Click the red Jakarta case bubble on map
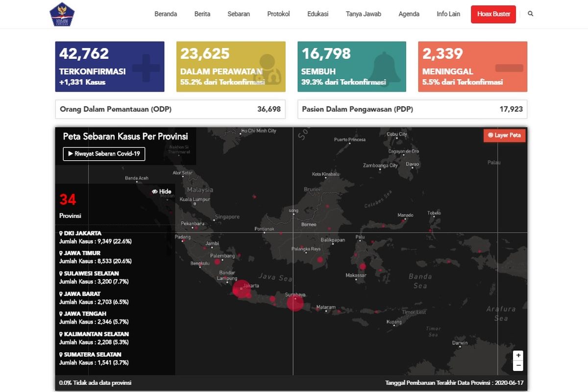The height and width of the screenshot is (392, 588). 241,289
